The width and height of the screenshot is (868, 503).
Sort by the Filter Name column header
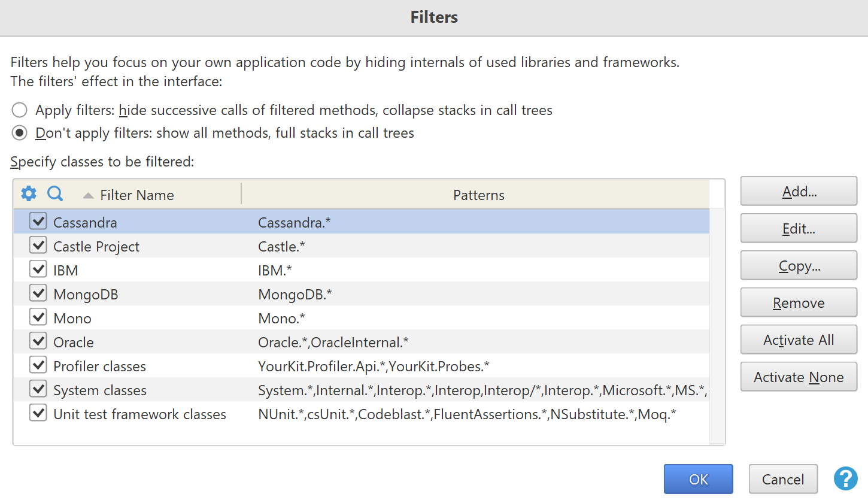(x=137, y=195)
